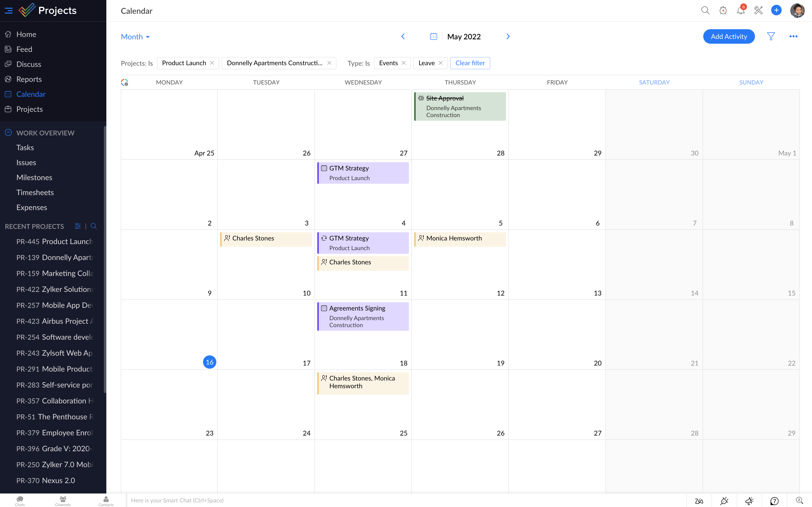Click the Add Activity button
Screen dimensions: 812x507
click(728, 36)
